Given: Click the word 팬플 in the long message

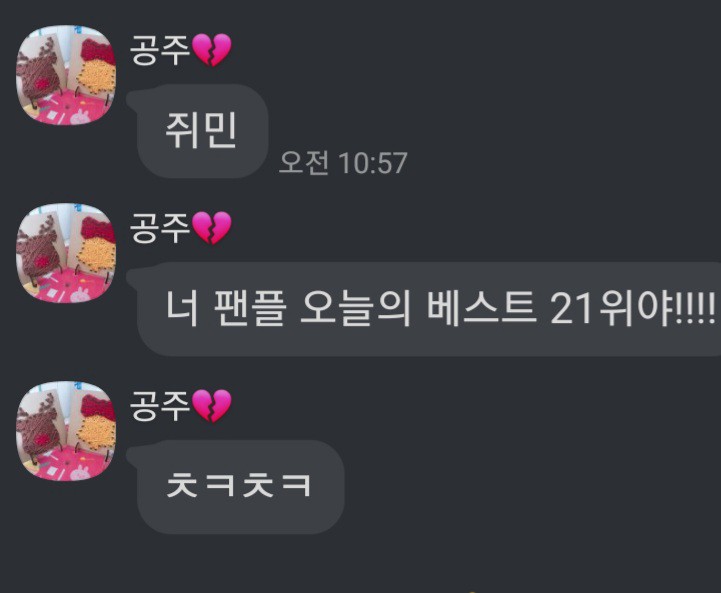Looking at the screenshot, I should 250,308.
